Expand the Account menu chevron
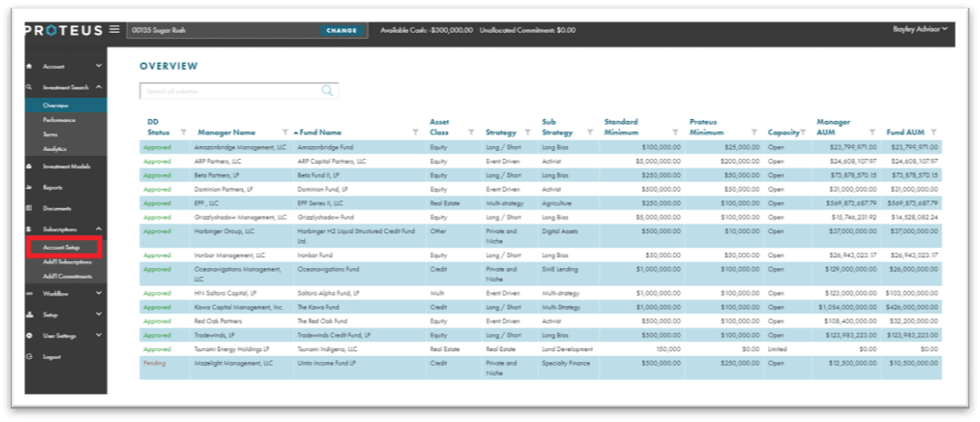Image resolution: width=980 pixels, height=422 pixels. point(98,66)
